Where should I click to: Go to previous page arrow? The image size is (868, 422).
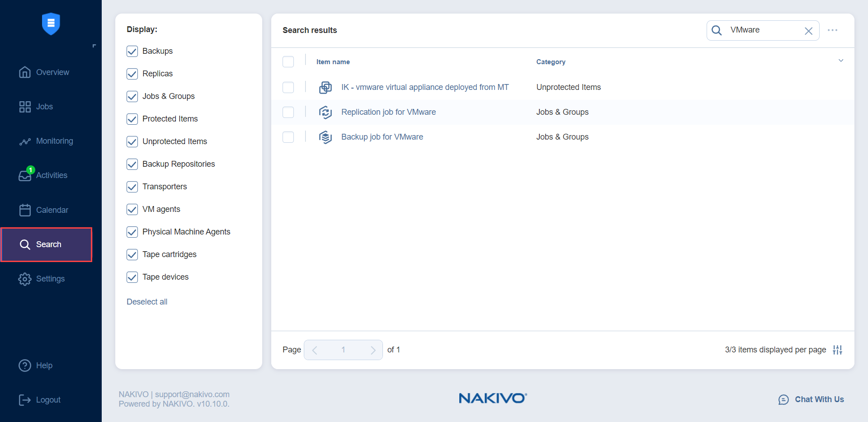tap(315, 350)
